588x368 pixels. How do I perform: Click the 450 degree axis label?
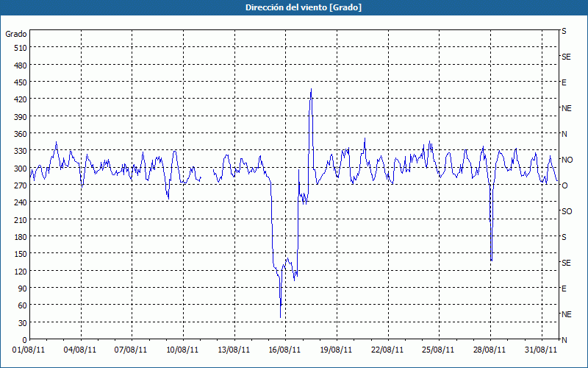pos(21,82)
